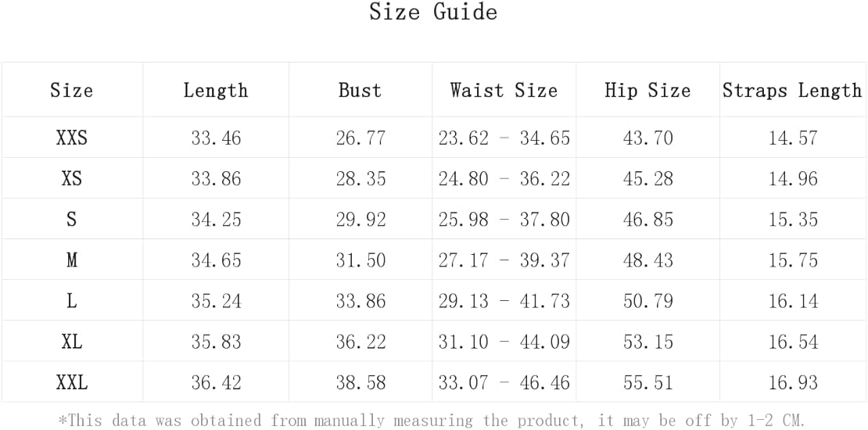The image size is (868, 430).
Task: Click the M size row label
Action: point(72,260)
